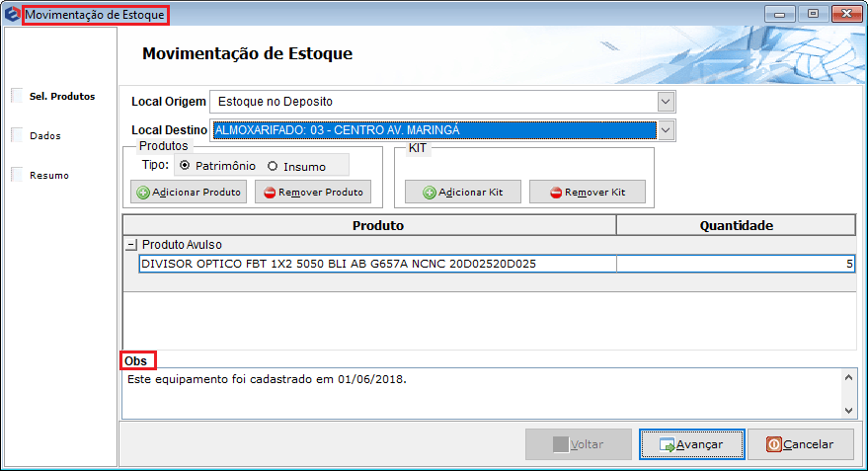Click green plus icon on Adicionar Produto
The width and height of the screenshot is (868, 471).
click(143, 193)
